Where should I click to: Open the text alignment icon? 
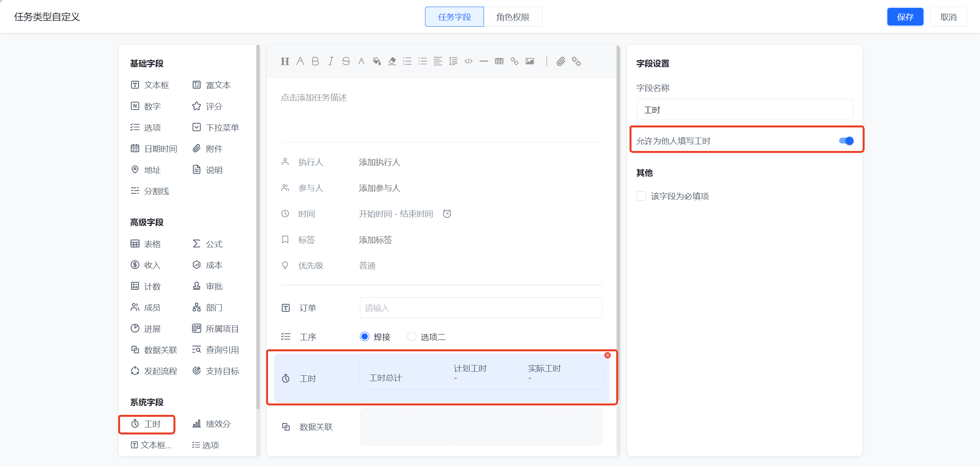tap(438, 61)
